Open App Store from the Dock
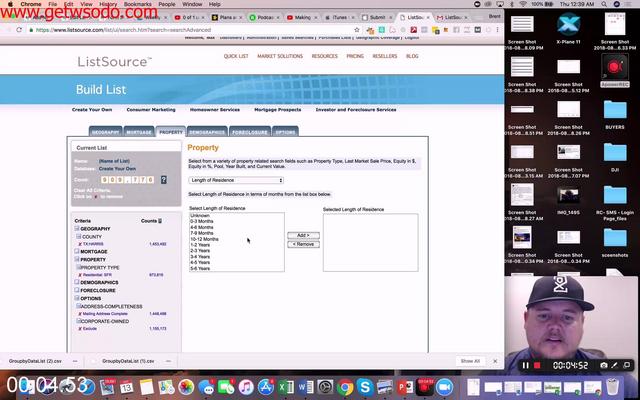This screenshot has width=640, height=400. pyautogui.click(x=266, y=387)
